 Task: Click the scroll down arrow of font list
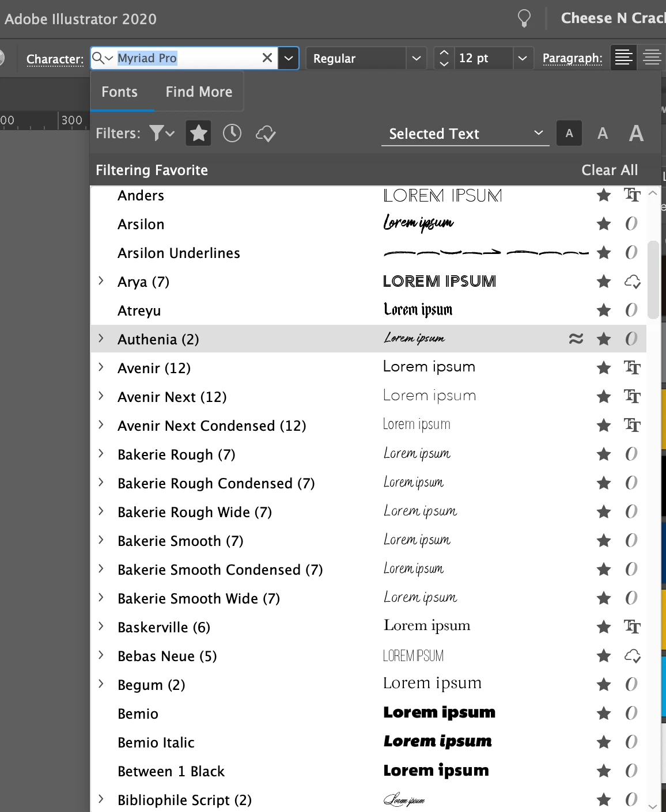[x=653, y=807]
